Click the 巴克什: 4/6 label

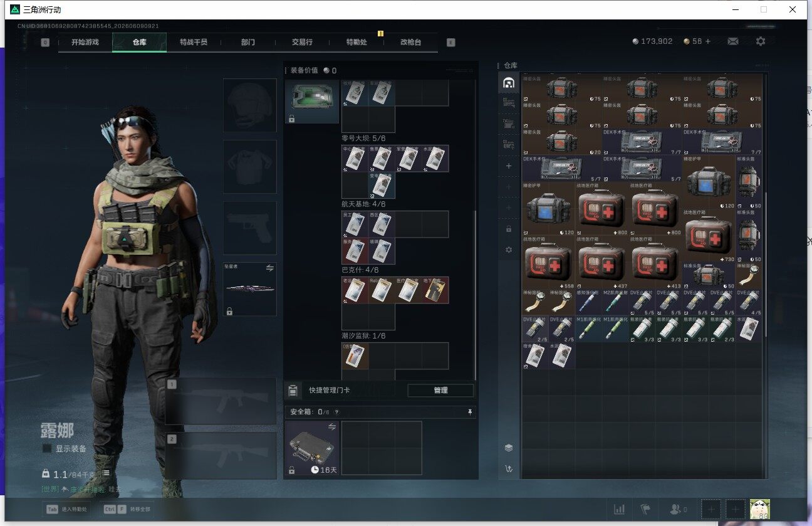click(x=360, y=270)
